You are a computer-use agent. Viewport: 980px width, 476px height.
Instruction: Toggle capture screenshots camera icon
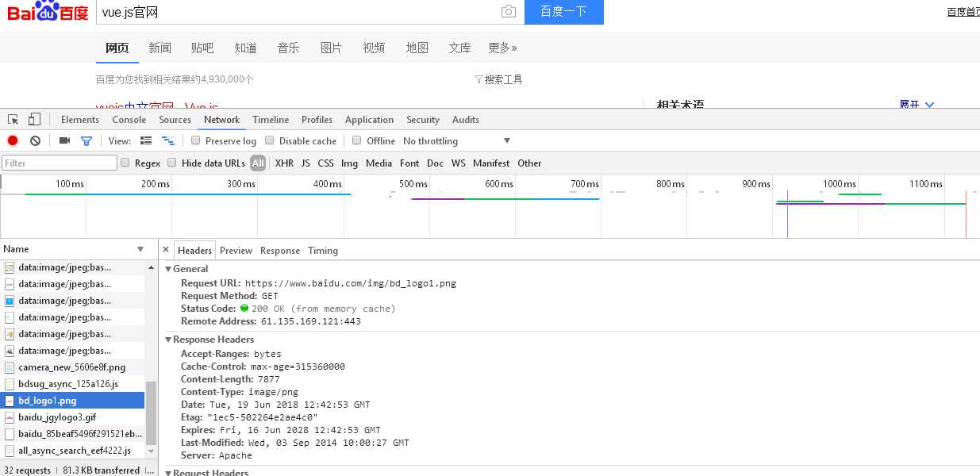click(x=65, y=140)
